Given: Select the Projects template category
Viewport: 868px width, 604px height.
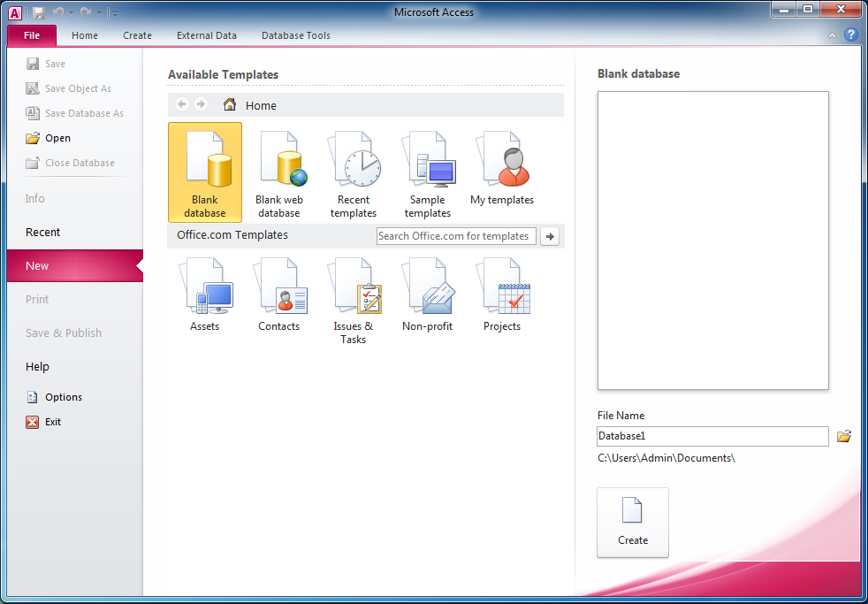Looking at the screenshot, I should pos(502,296).
